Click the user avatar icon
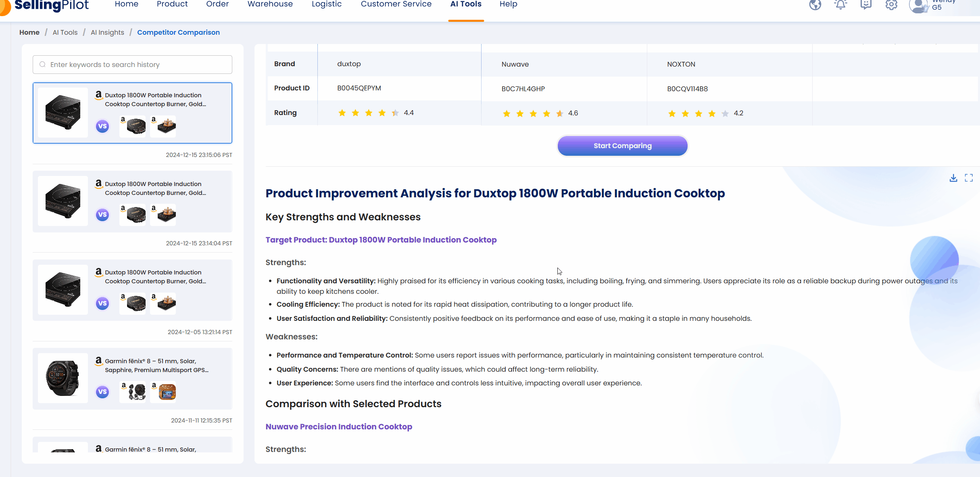980x477 pixels. point(918,6)
